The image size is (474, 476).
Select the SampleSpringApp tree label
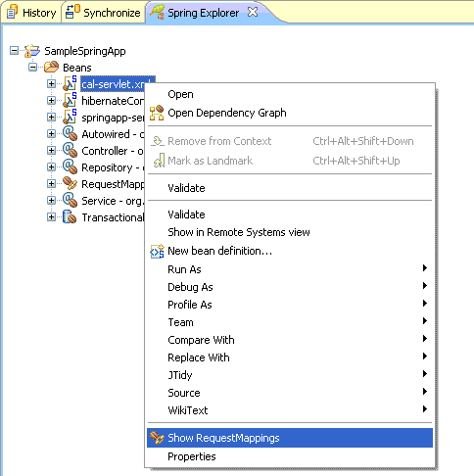coord(85,51)
